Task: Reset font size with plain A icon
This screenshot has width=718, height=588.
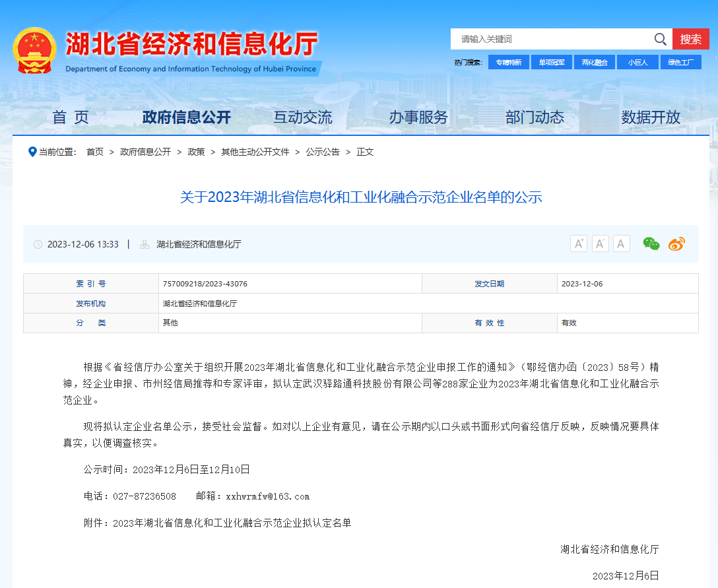Action: (621, 244)
